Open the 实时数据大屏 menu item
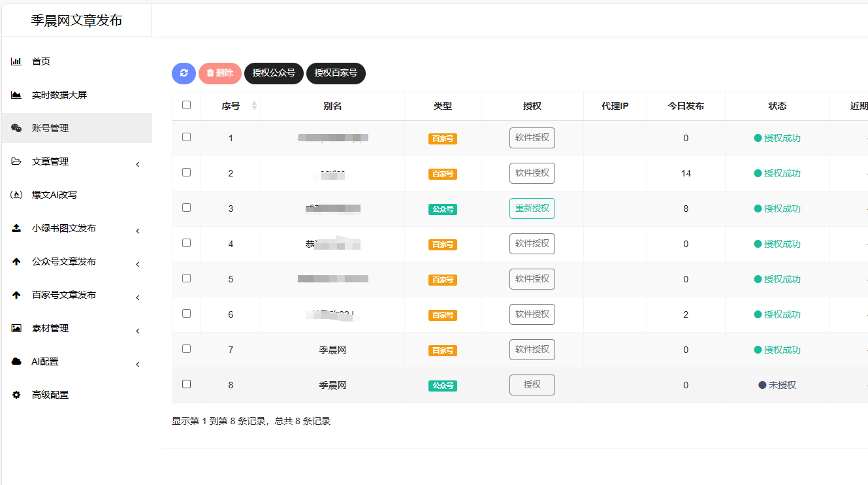 pyautogui.click(x=59, y=95)
